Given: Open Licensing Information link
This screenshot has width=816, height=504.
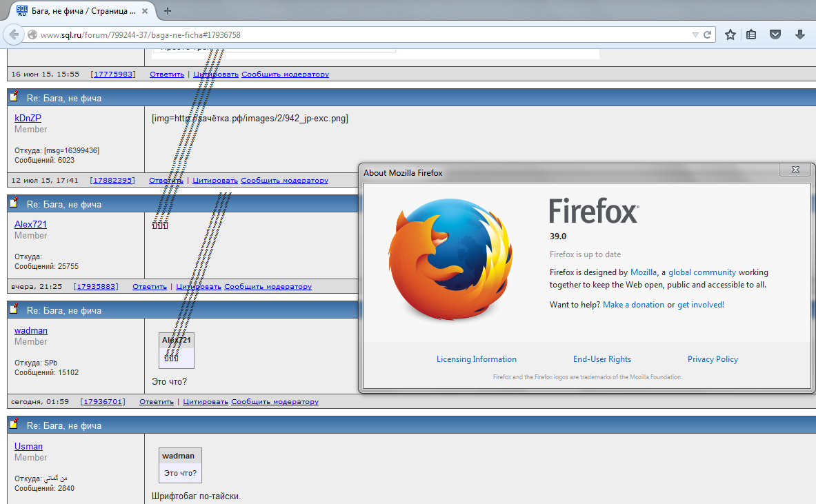Looking at the screenshot, I should click(x=476, y=359).
